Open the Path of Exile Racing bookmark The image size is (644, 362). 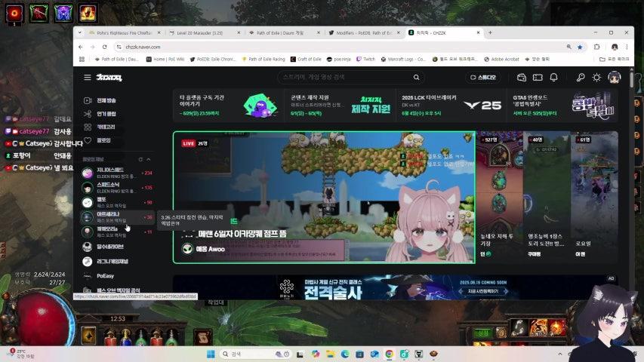coord(263,59)
